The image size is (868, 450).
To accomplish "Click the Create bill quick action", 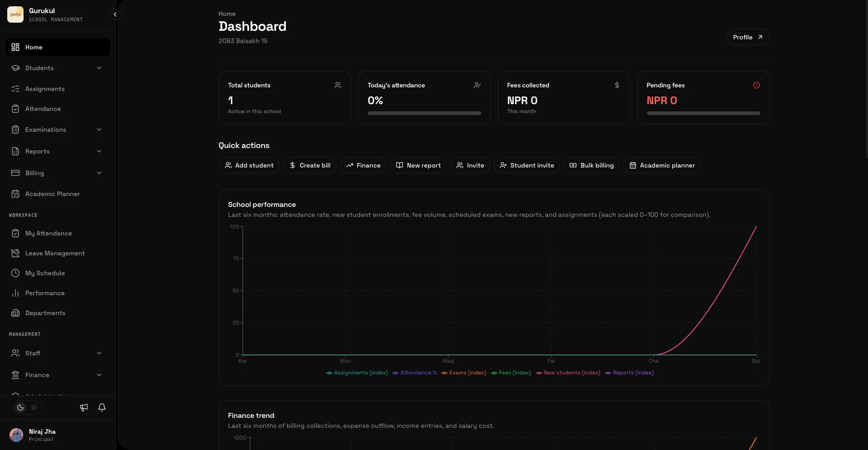I will [x=310, y=165].
